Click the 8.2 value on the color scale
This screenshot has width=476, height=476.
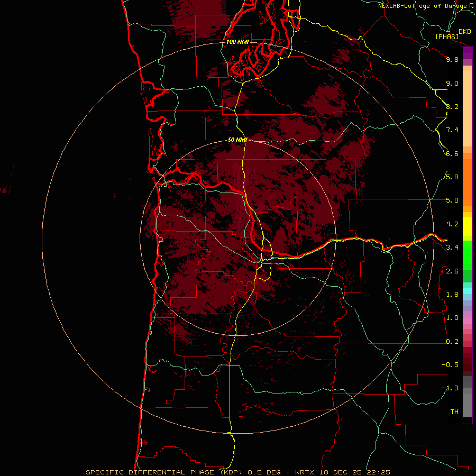(x=452, y=106)
